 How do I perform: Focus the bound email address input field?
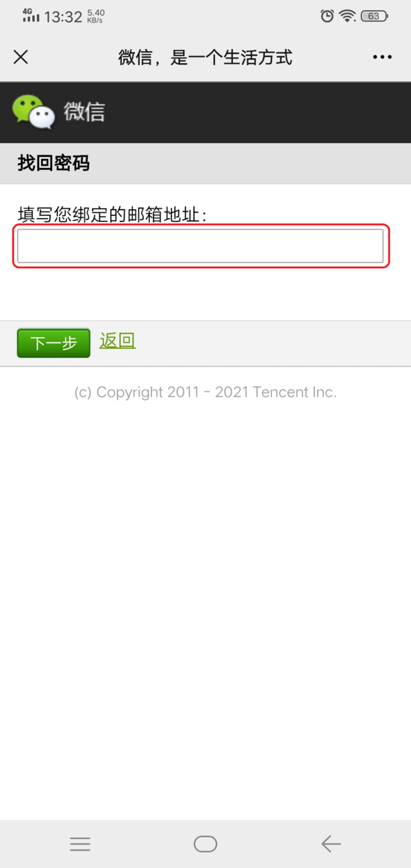click(x=200, y=246)
